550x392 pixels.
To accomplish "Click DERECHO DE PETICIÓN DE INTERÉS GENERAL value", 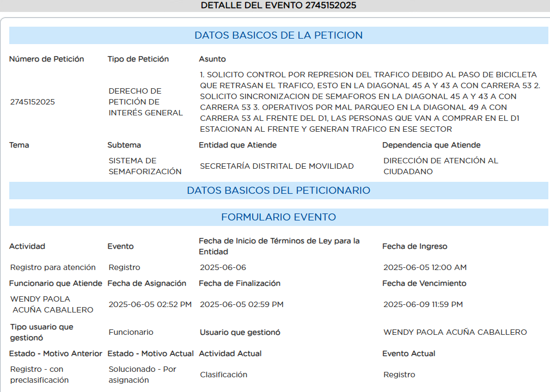I will (145, 102).
